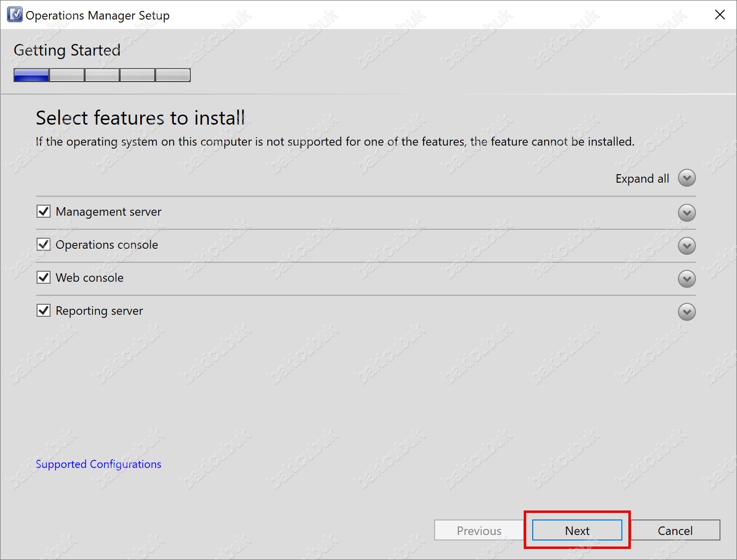
Task: Select the Reporting server label text
Action: [99, 311]
